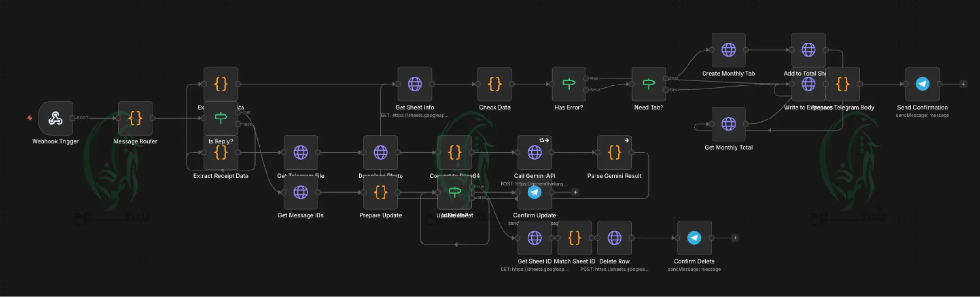
Task: Select the Webhook Trigger node
Action: [x=55, y=118]
